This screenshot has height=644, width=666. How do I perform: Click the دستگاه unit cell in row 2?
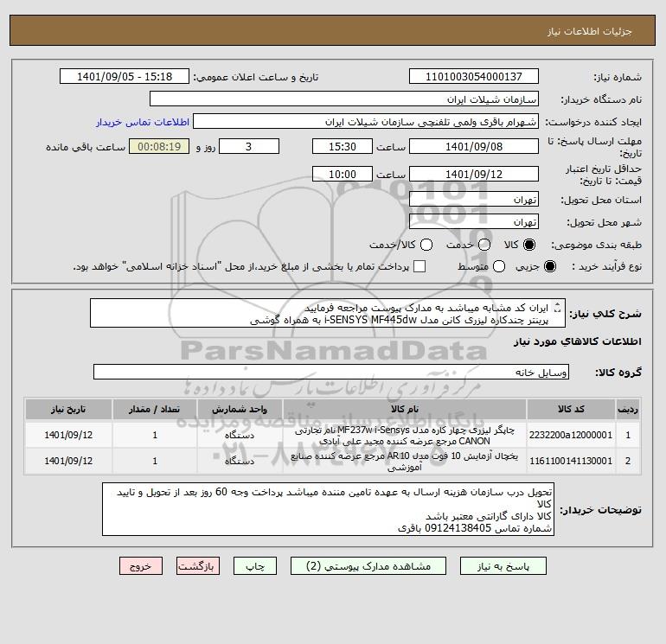point(240,461)
